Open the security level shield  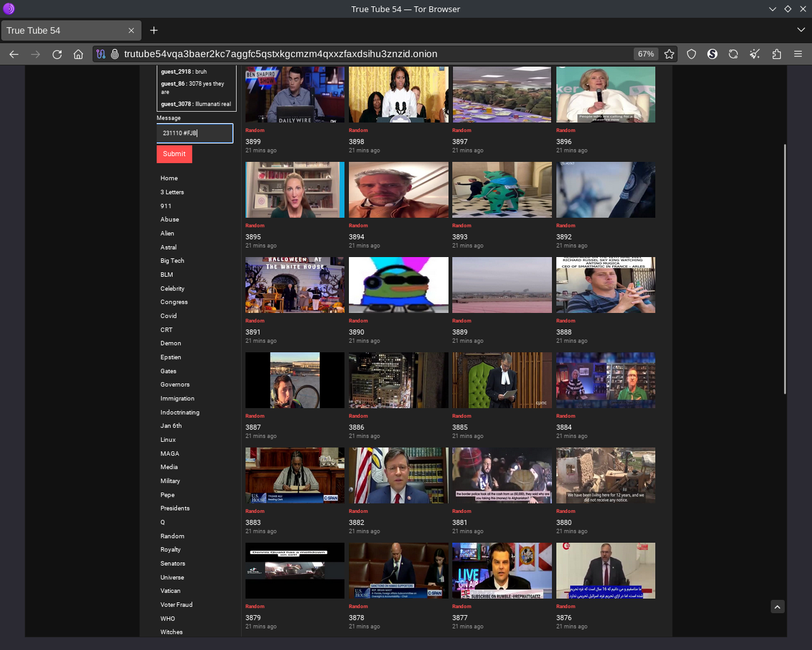pos(691,54)
